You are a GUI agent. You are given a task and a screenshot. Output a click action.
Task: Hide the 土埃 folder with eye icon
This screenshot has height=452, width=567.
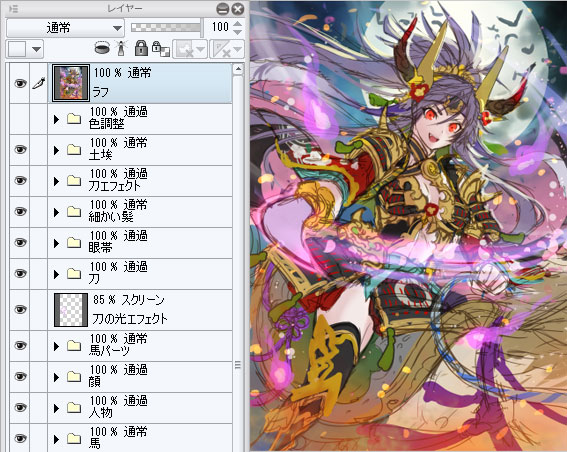pyautogui.click(x=20, y=149)
